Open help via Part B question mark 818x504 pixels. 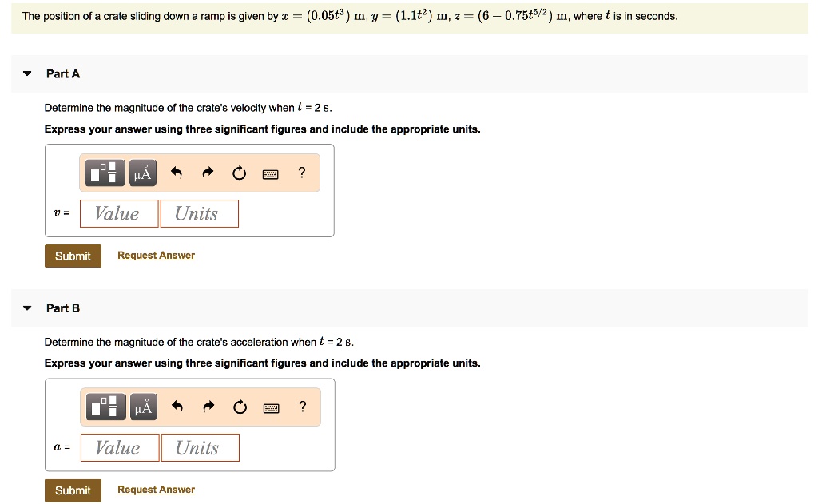pos(302,407)
